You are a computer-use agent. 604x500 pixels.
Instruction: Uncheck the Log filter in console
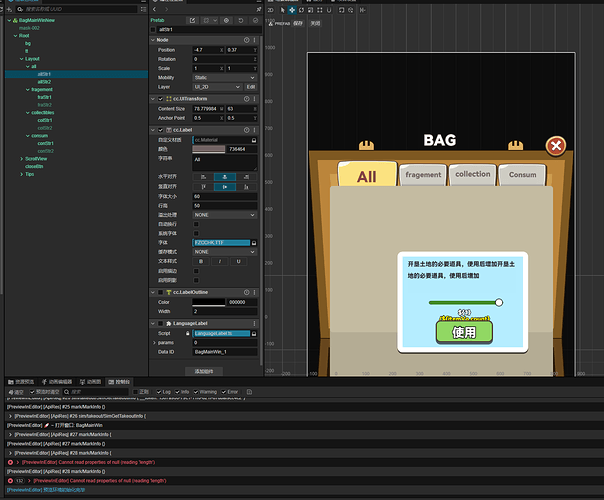coord(159,392)
